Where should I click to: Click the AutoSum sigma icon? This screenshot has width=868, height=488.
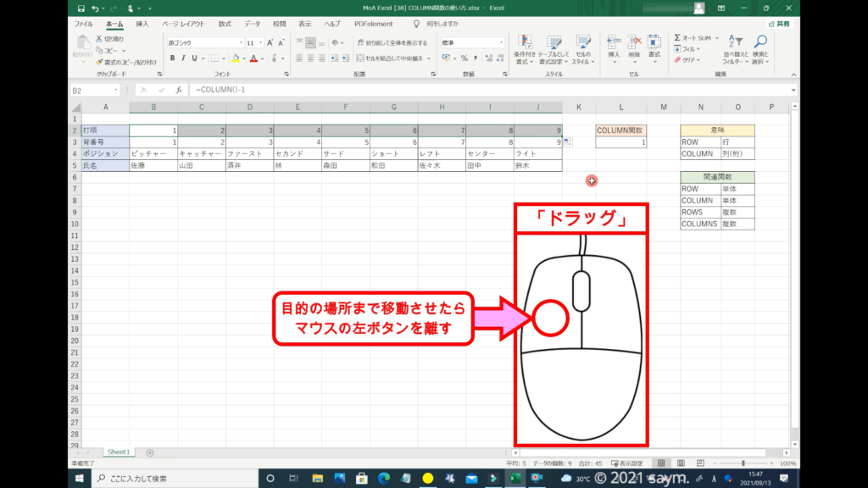pos(678,38)
